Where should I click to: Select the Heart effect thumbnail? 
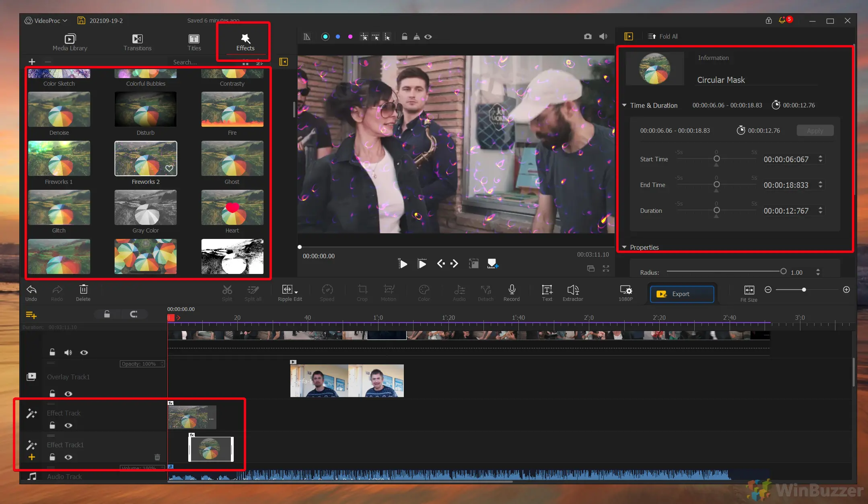232,208
